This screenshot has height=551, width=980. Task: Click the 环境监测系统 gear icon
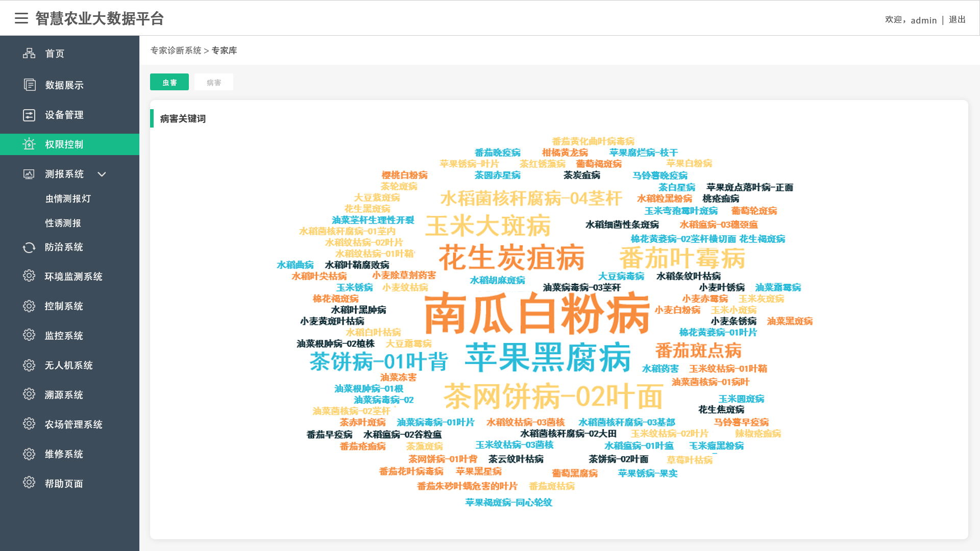[29, 276]
